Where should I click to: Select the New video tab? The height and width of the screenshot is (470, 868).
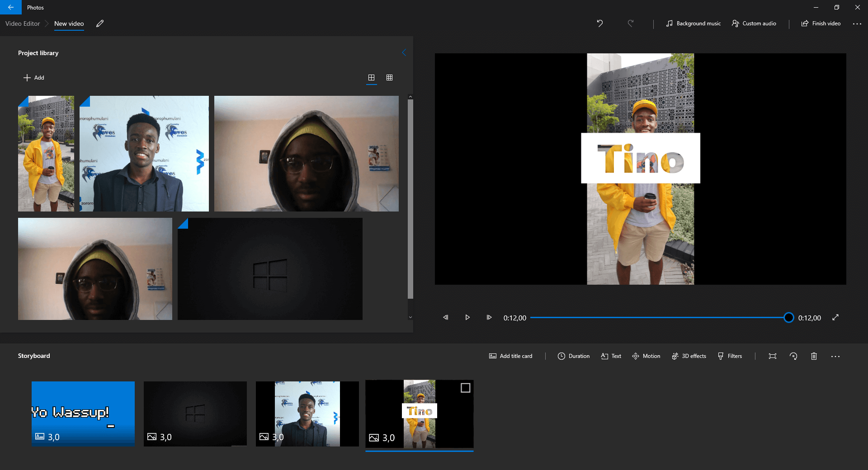click(x=69, y=23)
